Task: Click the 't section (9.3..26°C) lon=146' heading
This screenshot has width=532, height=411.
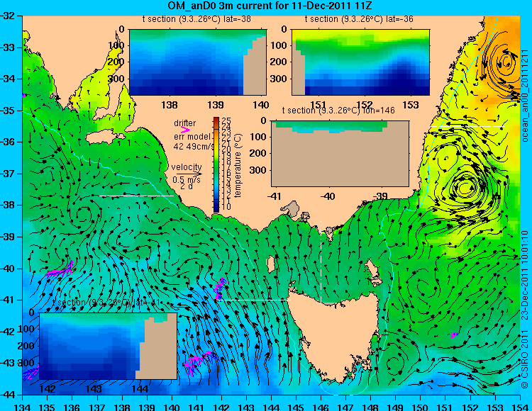Action: tap(338, 111)
